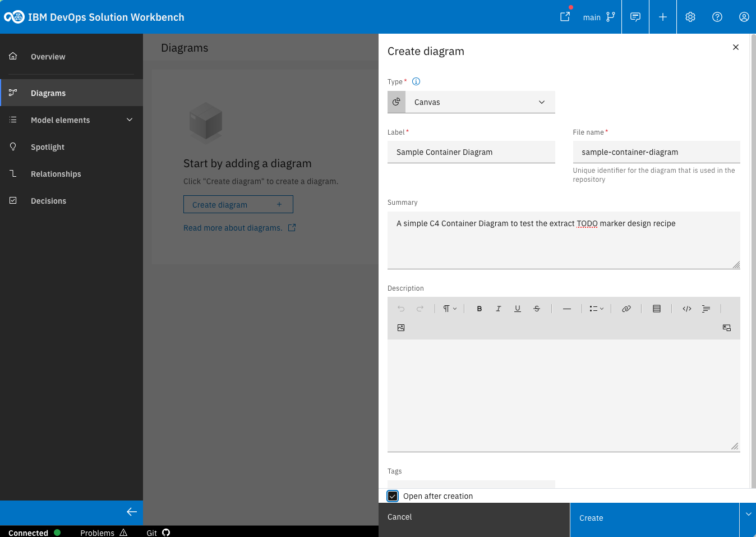
Task: Open Decisions in the sidebar
Action: point(72,201)
